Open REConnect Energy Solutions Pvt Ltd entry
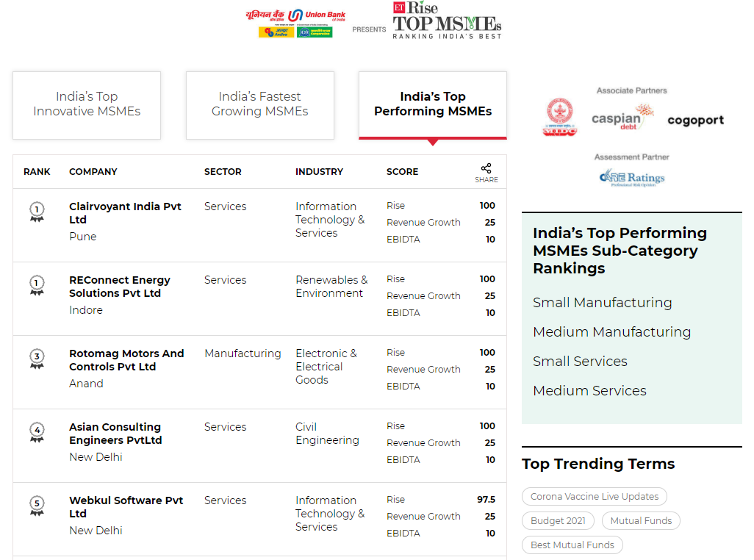This screenshot has width=754, height=560. click(119, 287)
